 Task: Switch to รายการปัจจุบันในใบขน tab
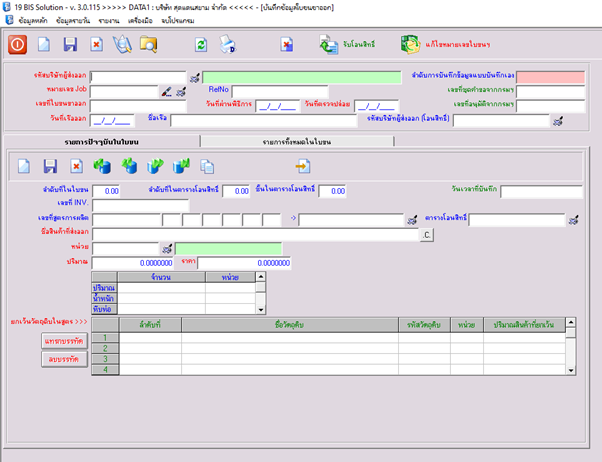point(102,142)
